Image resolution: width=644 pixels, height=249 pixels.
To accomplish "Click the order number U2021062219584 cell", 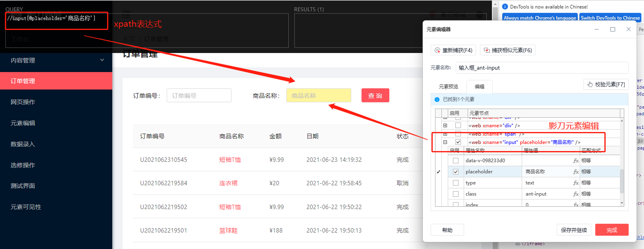I will [164, 183].
